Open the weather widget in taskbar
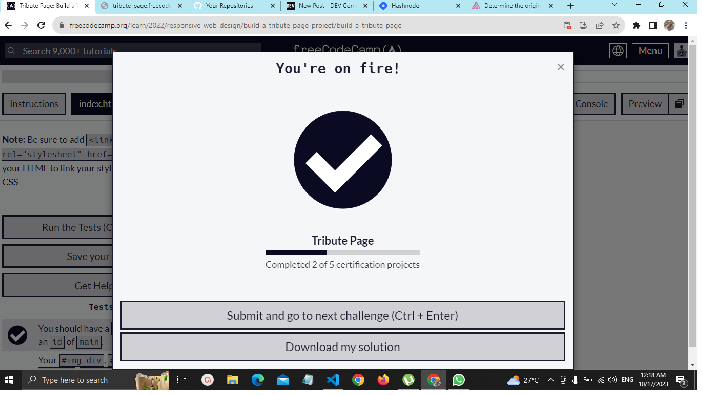 click(x=523, y=380)
